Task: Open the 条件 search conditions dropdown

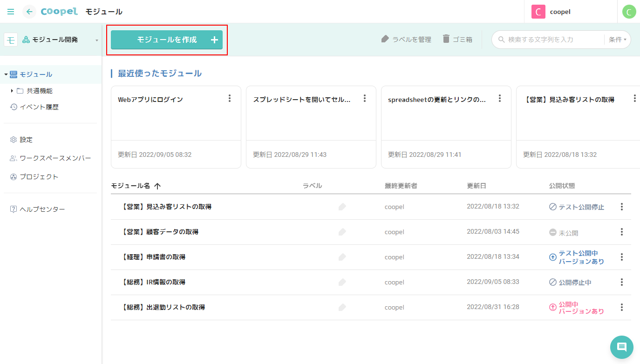Action: [618, 40]
